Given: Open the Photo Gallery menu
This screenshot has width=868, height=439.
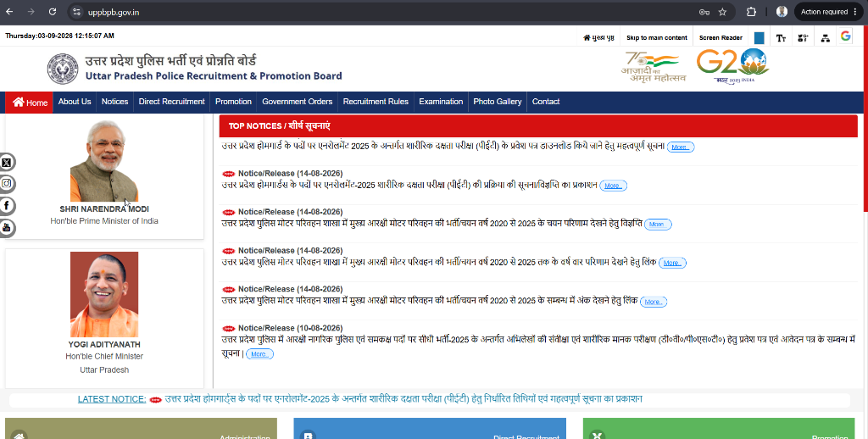Looking at the screenshot, I should (x=497, y=102).
